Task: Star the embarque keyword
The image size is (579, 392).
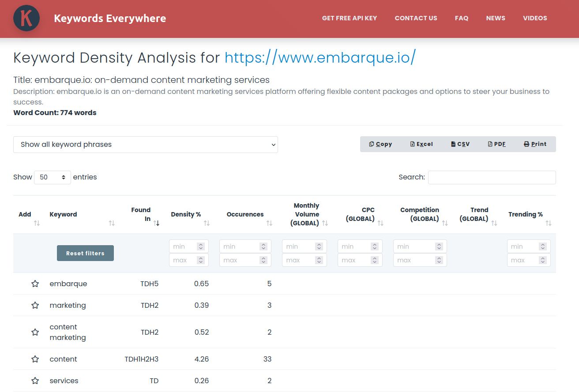Action: pyautogui.click(x=35, y=284)
